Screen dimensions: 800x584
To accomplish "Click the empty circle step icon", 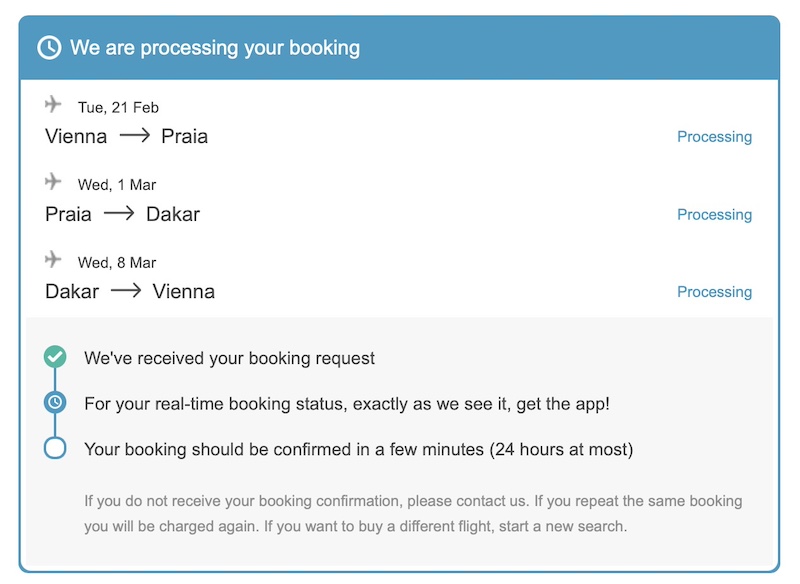I will coord(55,448).
